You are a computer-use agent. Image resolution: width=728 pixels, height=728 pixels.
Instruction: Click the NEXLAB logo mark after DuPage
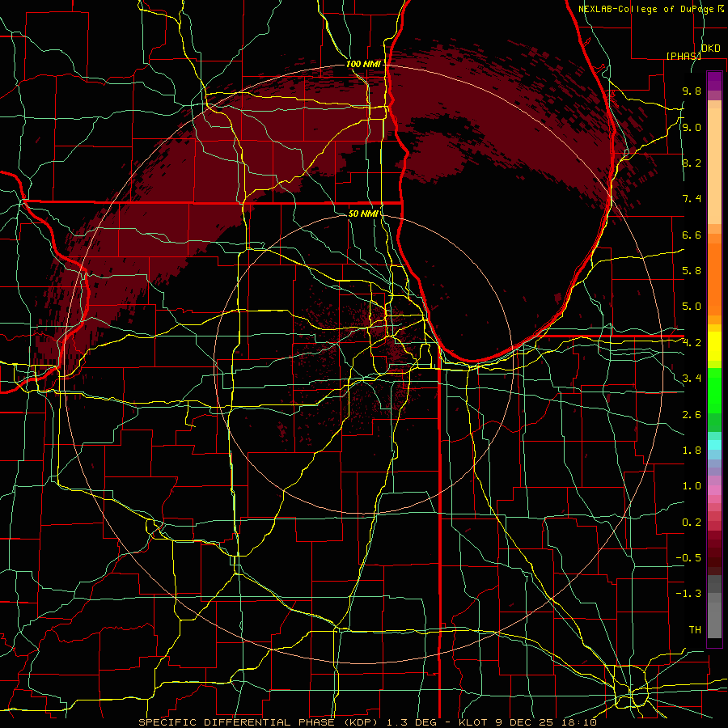point(721,9)
